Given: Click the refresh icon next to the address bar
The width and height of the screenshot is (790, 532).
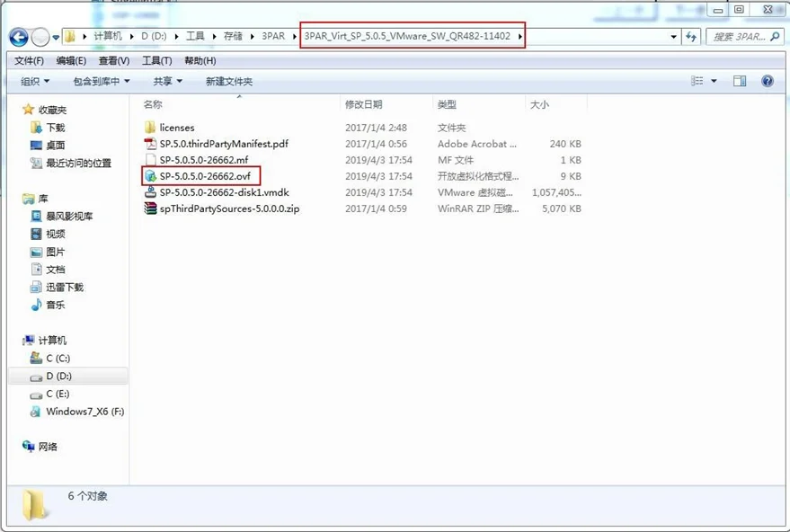Looking at the screenshot, I should 691,37.
